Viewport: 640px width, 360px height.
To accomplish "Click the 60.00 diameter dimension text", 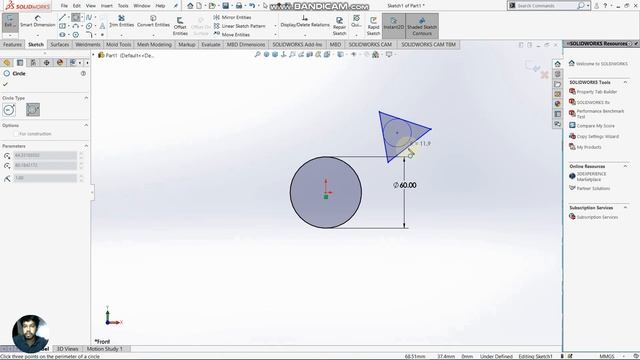I will [x=404, y=185].
